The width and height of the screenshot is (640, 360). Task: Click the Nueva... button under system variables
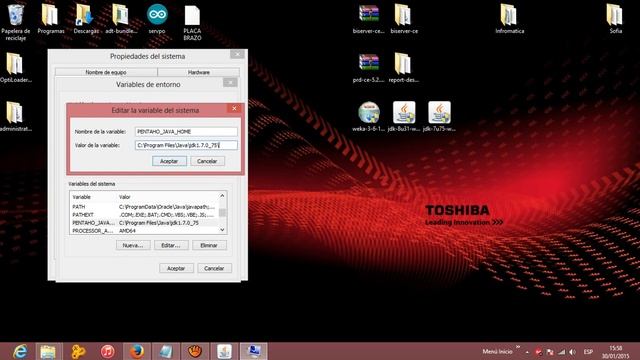click(x=133, y=245)
